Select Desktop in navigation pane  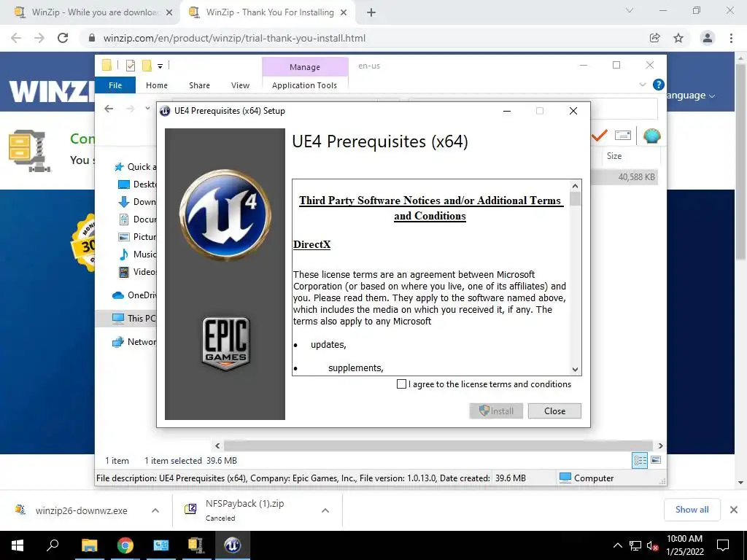(x=137, y=184)
